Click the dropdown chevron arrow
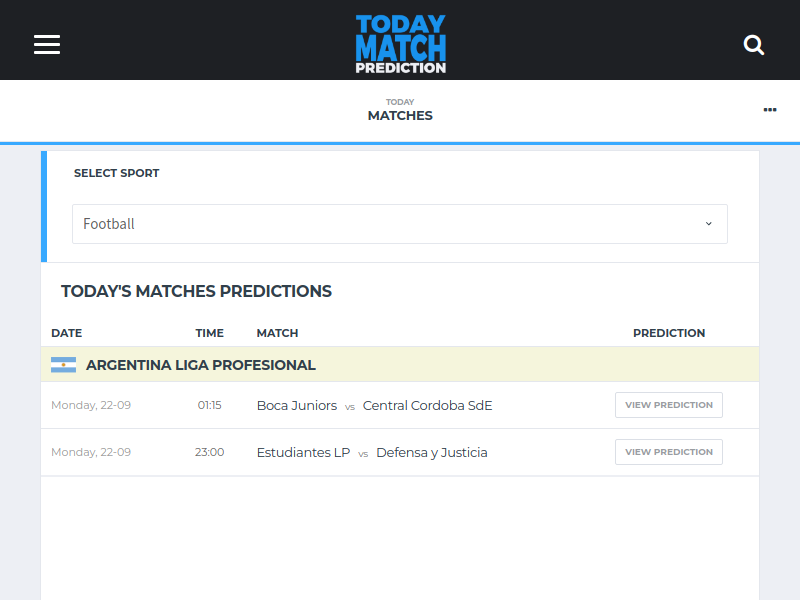 709,224
